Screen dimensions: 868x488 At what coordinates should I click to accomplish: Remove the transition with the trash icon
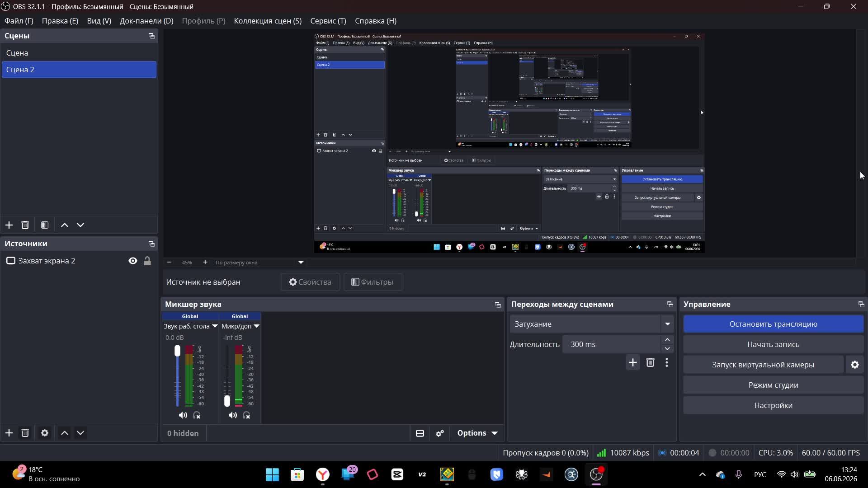pyautogui.click(x=651, y=362)
